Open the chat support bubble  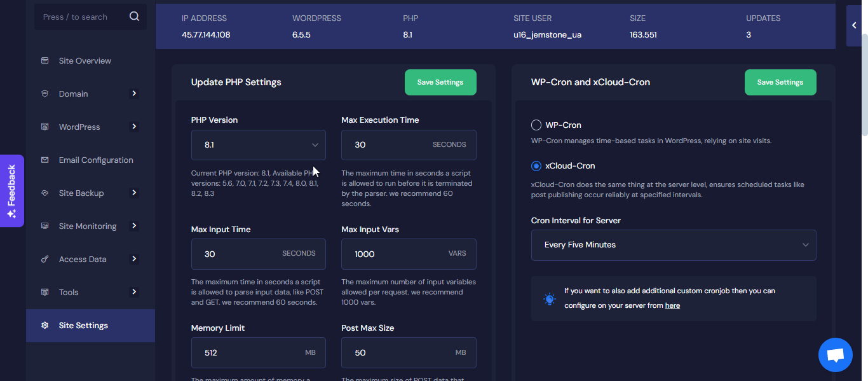(x=835, y=355)
